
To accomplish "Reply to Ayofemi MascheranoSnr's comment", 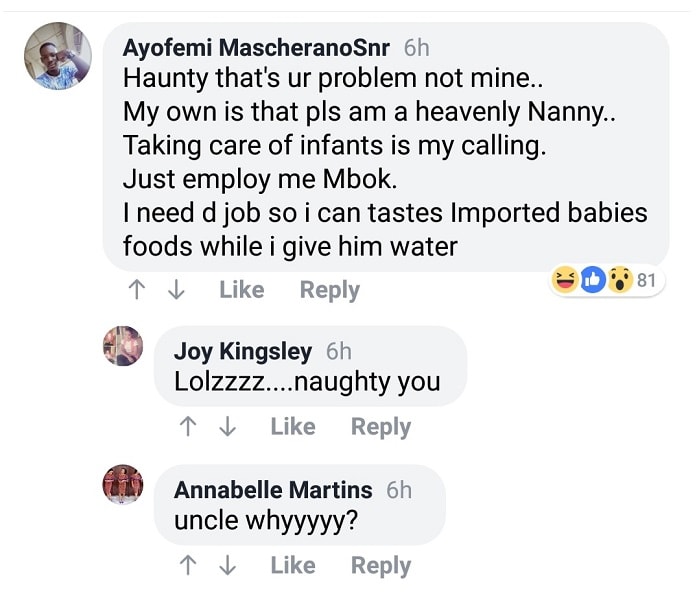I will (x=329, y=290).
